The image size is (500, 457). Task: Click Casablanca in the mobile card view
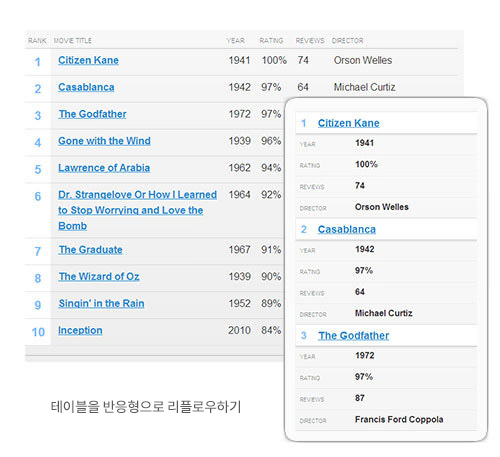tap(347, 230)
